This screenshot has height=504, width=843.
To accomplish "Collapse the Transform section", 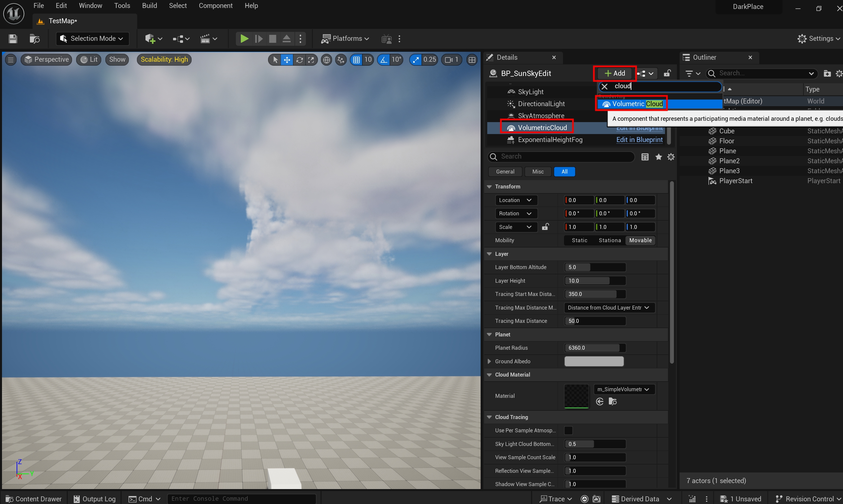I will click(x=490, y=186).
